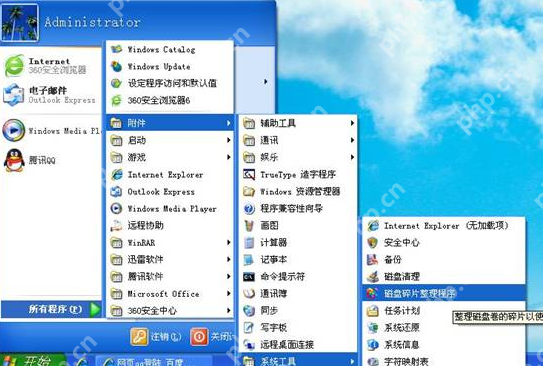Viewport: 543px width, 366px height.
Task: Select 磁盘碎片整理程序 menu entry
Action: pos(444,293)
